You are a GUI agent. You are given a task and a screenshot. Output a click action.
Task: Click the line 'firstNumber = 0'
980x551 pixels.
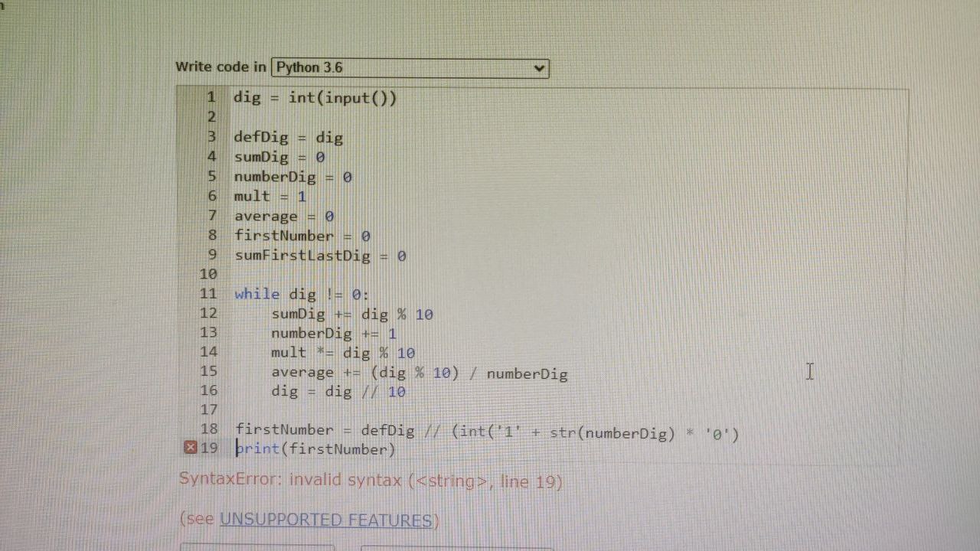pos(302,236)
